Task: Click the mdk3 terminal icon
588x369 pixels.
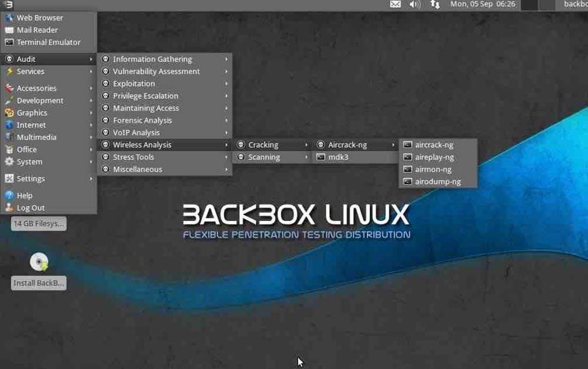Action: click(x=320, y=157)
